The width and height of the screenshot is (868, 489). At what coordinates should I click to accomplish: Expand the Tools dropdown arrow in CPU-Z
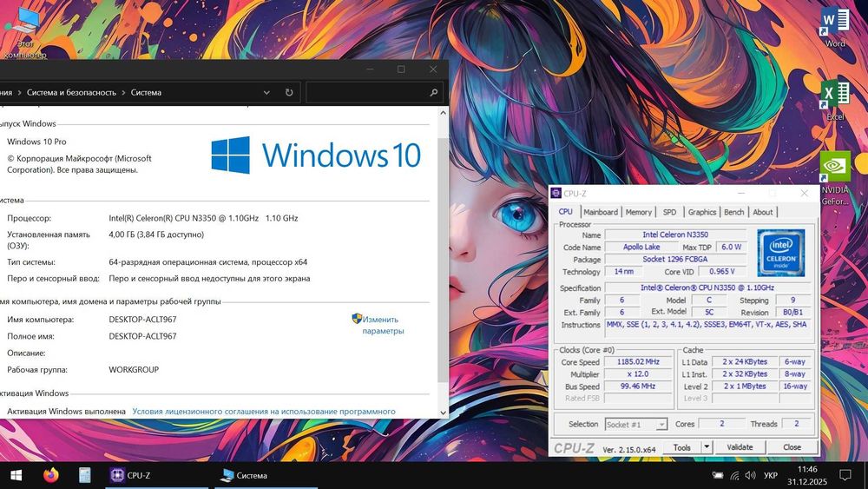coord(707,447)
